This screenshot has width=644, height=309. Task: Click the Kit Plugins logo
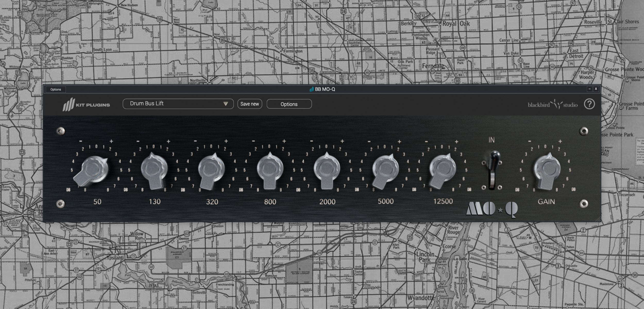[x=86, y=104]
